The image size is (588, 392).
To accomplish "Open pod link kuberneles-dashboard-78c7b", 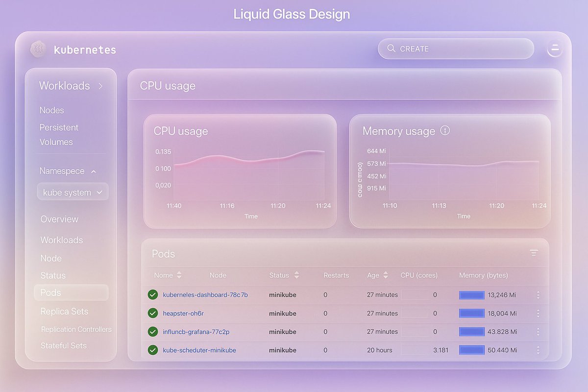I will [205, 295].
